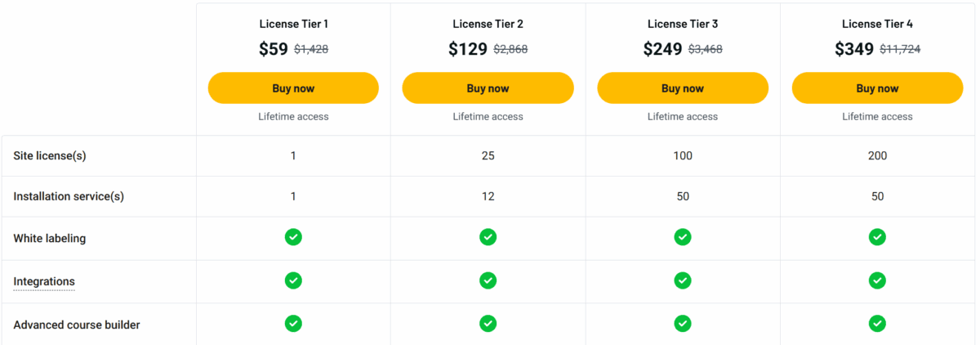The height and width of the screenshot is (345, 980).
Task: Click Buy now under License Tier 4
Action: [877, 88]
